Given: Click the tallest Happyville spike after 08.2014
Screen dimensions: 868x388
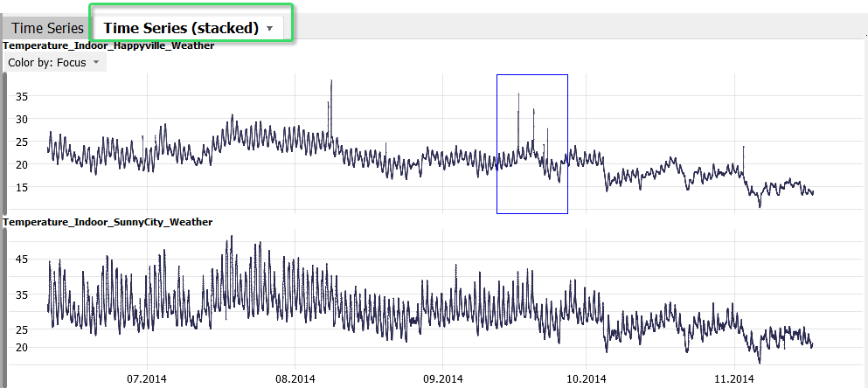Looking at the screenshot, I should pyautogui.click(x=331, y=83).
